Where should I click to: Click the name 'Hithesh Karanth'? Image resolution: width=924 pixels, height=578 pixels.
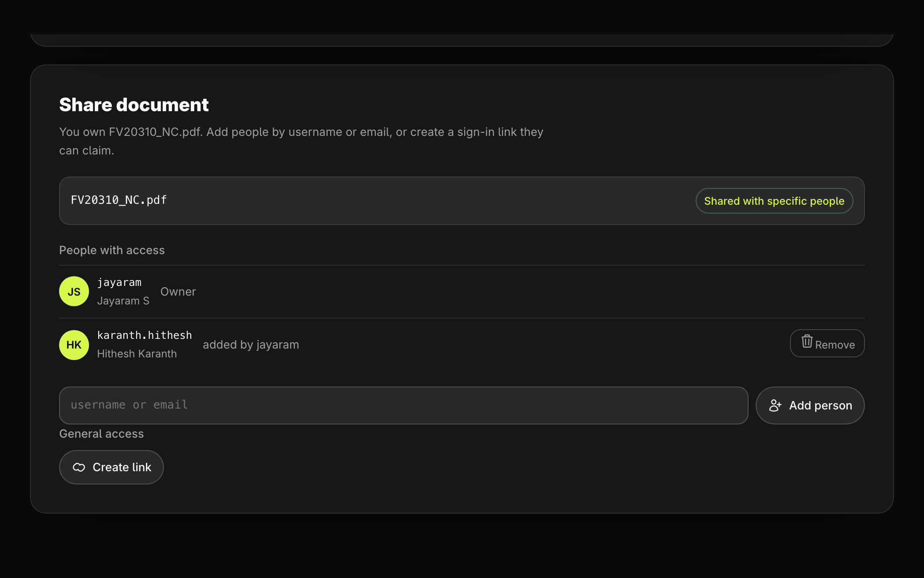[137, 354]
